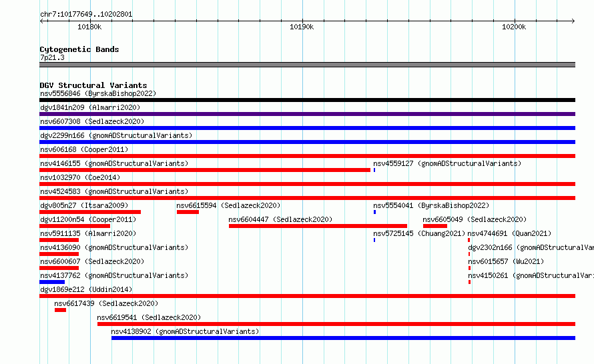
Task: Open the dgv805n27 (Itsara2009) label
Action: point(84,205)
